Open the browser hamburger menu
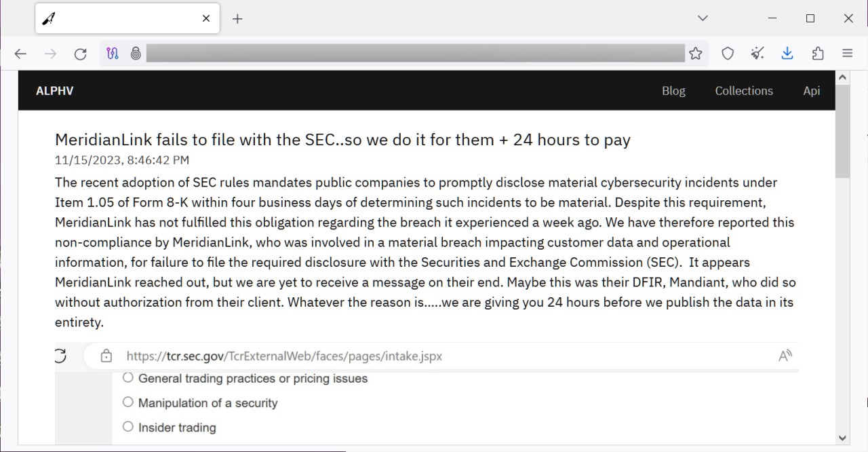This screenshot has height=452, width=868. (x=847, y=54)
